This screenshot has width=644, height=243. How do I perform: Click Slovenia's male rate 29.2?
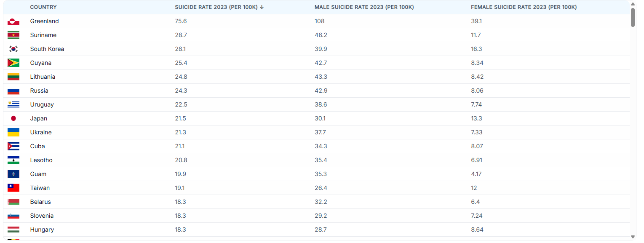coord(321,216)
